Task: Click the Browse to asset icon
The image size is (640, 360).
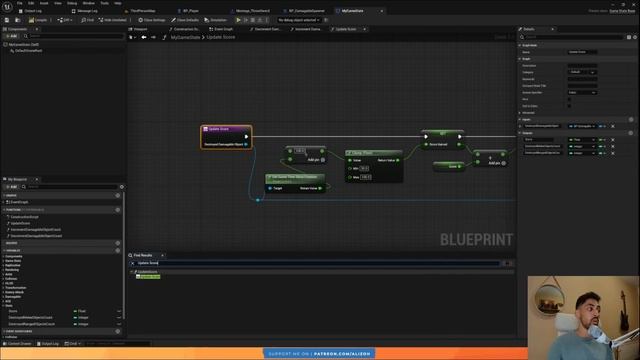Action: pyautogui.click(x=18, y=20)
